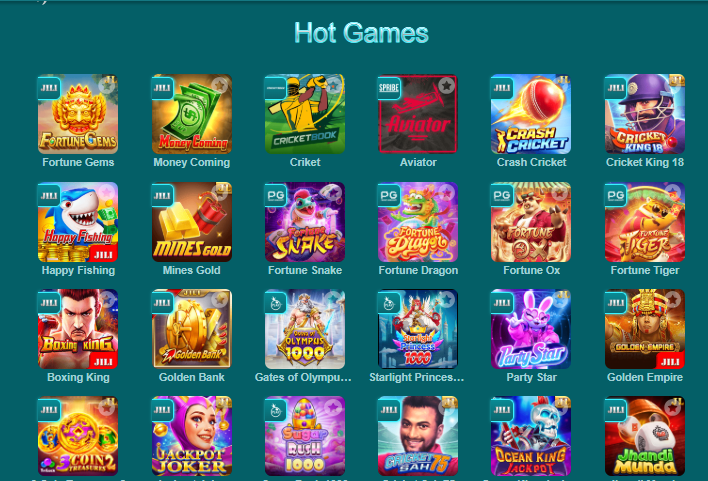Toggle favorite star on Aviator tile

pos(447,85)
